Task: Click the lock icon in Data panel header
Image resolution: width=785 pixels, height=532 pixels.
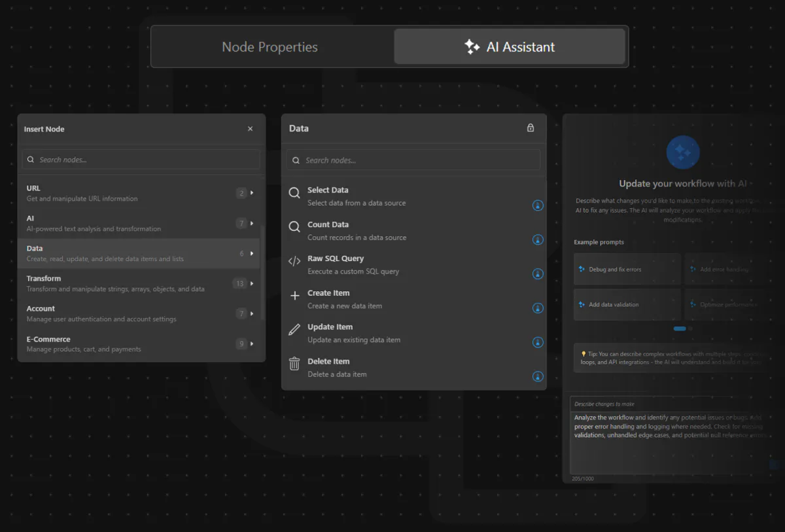Action: click(531, 128)
